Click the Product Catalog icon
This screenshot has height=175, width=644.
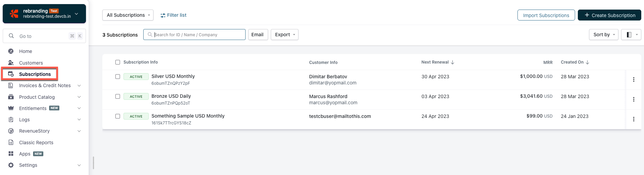pos(11,97)
